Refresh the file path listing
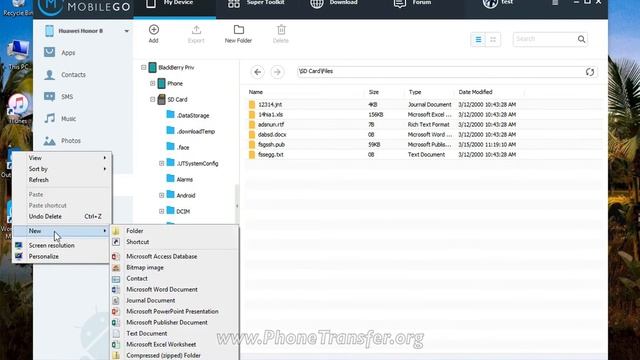The height and width of the screenshot is (360, 640). point(590,72)
